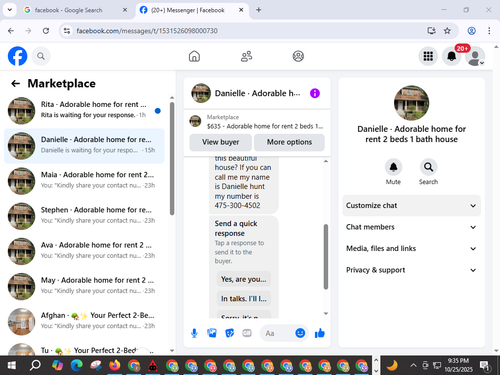Image resolution: width=500 pixels, height=375 pixels.
Task: Open Windows Start menu
Action: (11, 366)
